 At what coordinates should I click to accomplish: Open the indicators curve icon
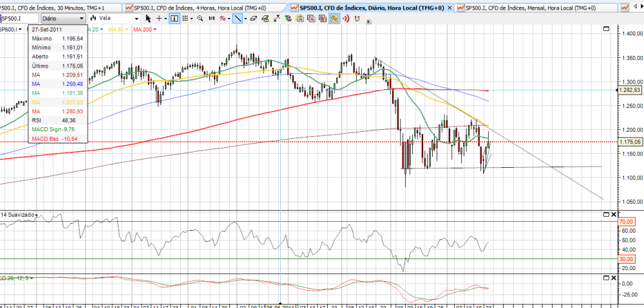(x=223, y=19)
